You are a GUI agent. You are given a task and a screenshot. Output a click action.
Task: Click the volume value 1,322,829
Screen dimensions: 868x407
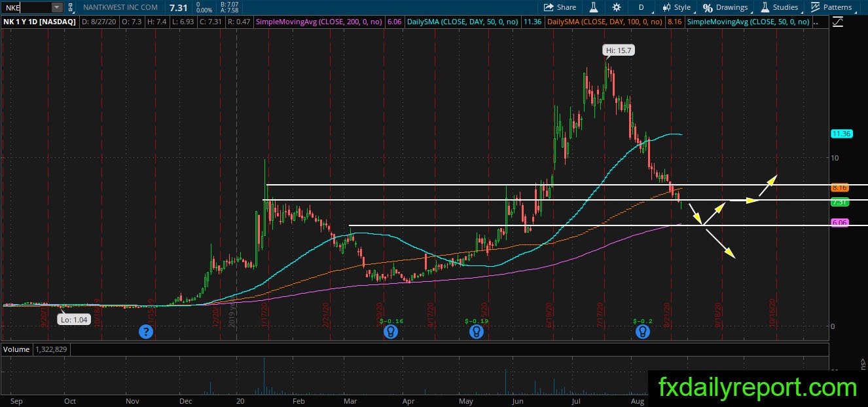tap(51, 349)
